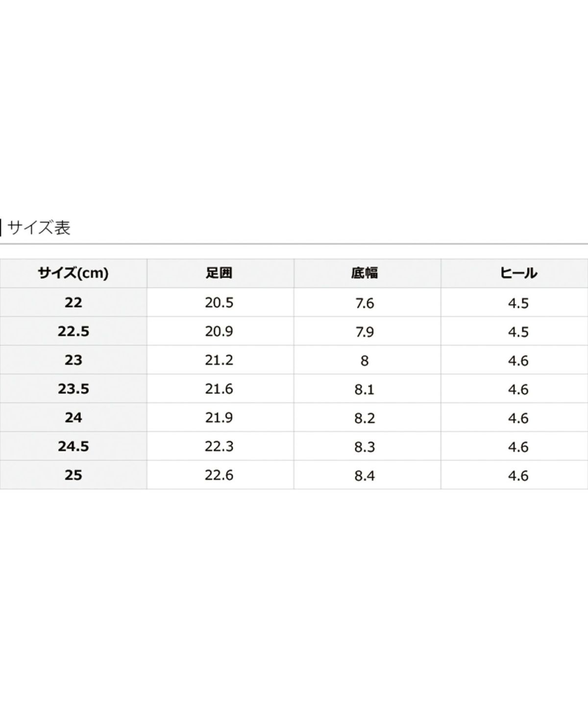Click the size 22.5 row label

click(x=73, y=331)
